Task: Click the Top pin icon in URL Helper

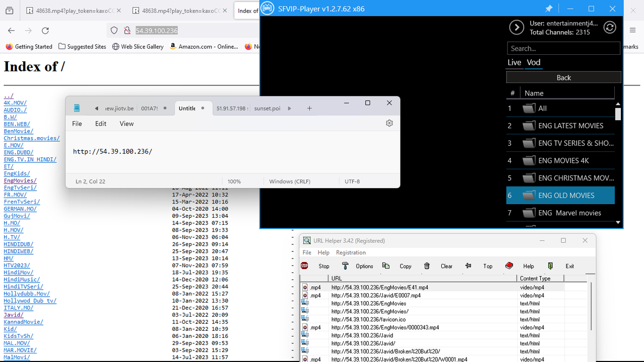Action: tap(468, 265)
